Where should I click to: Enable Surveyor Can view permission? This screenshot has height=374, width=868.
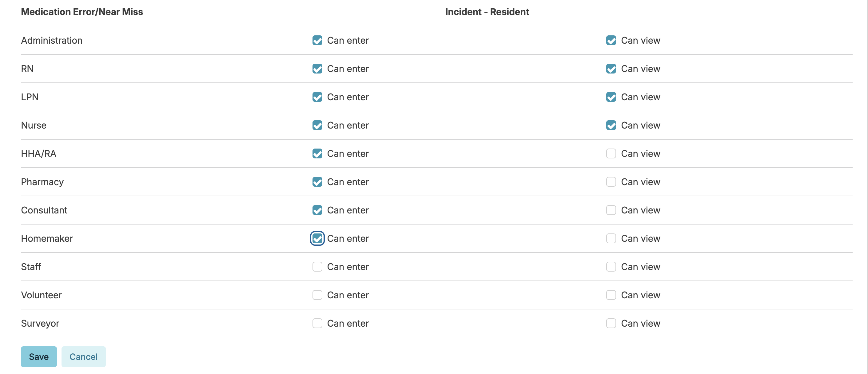point(611,324)
